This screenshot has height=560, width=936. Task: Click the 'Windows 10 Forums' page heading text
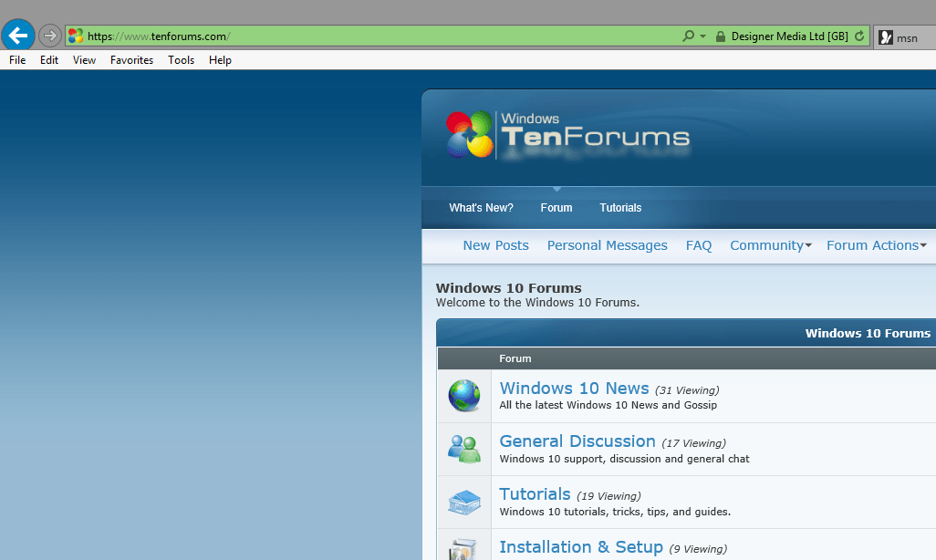508,288
